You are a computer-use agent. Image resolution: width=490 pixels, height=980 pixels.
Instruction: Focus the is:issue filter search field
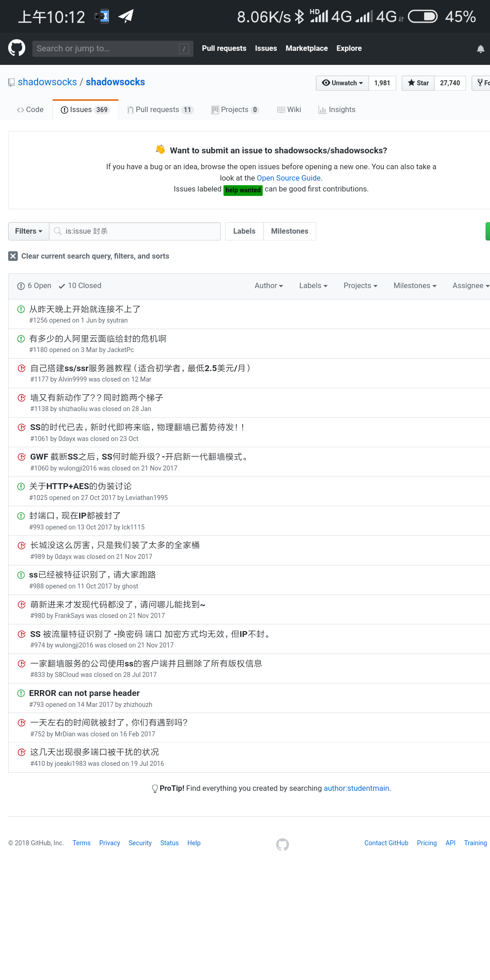pos(135,231)
